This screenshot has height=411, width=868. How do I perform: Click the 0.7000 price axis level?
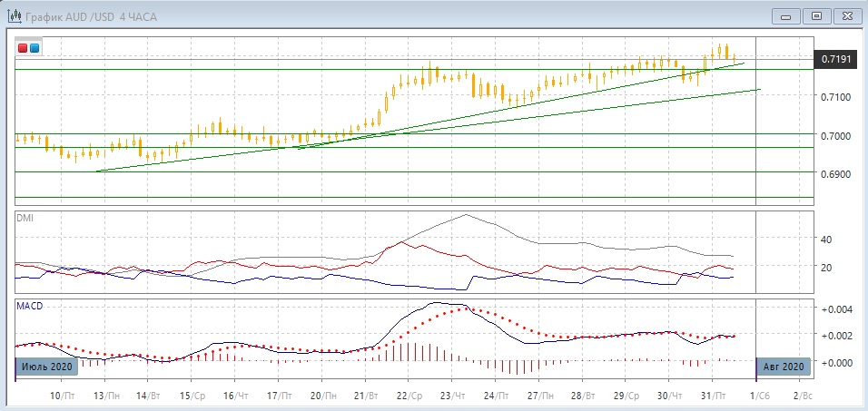pos(835,134)
